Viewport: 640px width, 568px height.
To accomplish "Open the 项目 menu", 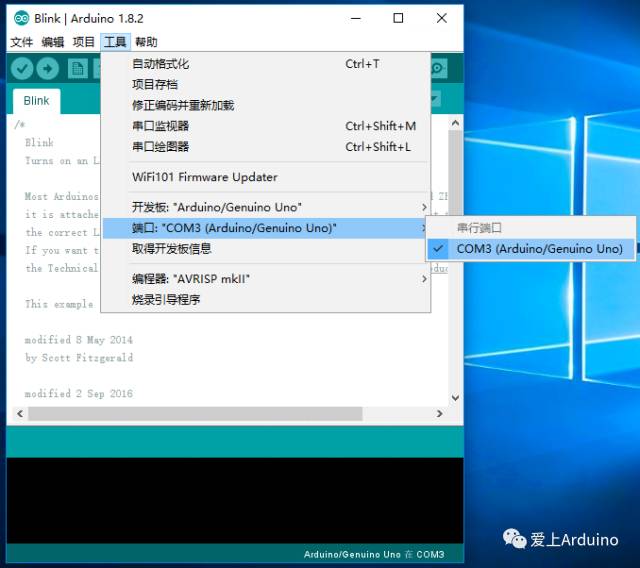I will pos(84,42).
